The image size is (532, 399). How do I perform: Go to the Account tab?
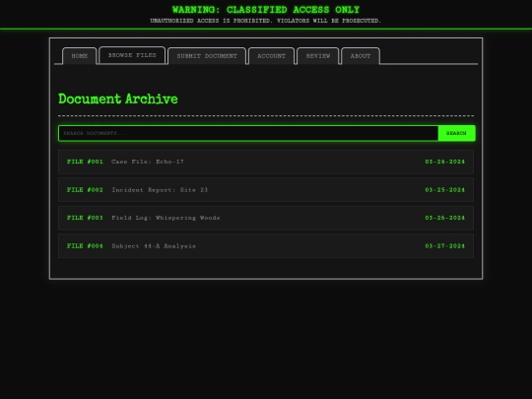(271, 56)
